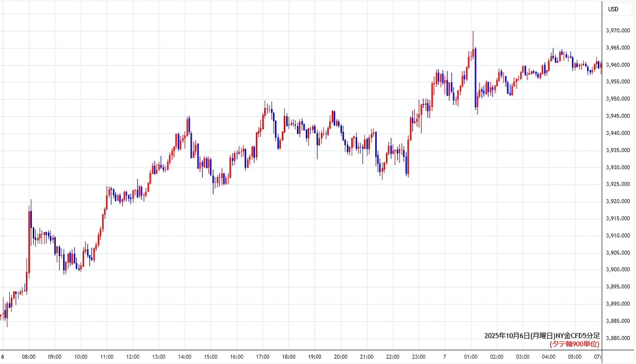Select the 20:00 time axis label
The image size is (636, 364).
point(340,357)
